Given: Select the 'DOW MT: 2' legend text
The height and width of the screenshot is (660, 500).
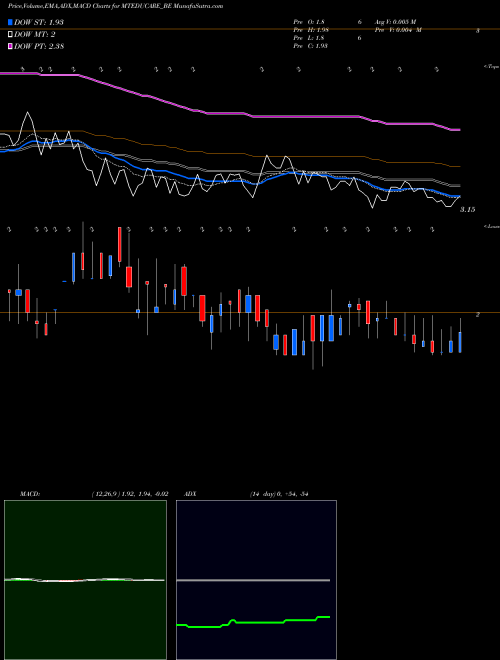Looking at the screenshot, I should (x=35, y=35).
